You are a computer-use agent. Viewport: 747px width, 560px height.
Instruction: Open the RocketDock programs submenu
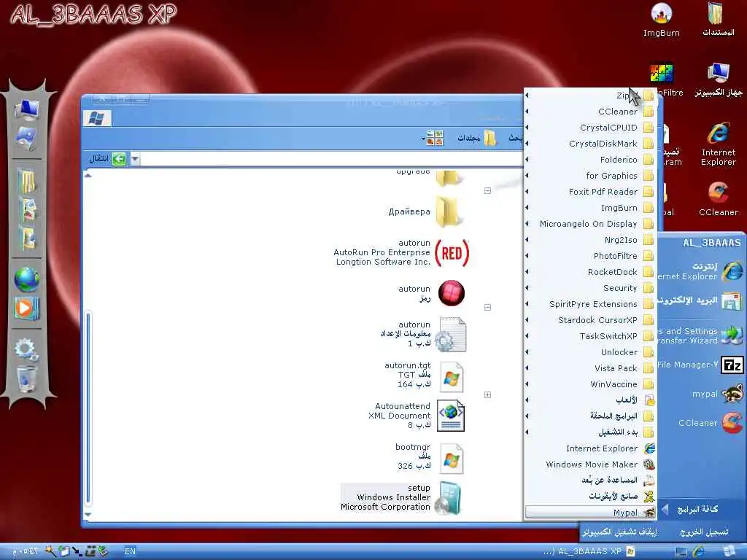pyautogui.click(x=590, y=272)
